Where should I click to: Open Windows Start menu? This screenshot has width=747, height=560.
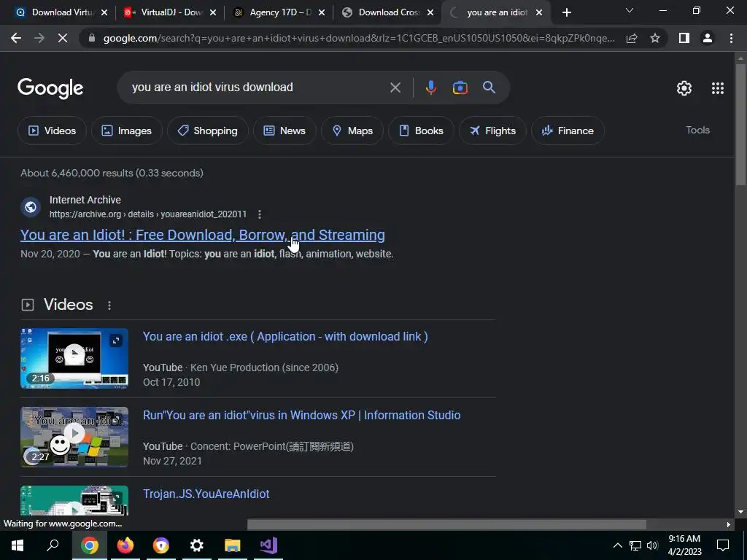click(x=18, y=545)
